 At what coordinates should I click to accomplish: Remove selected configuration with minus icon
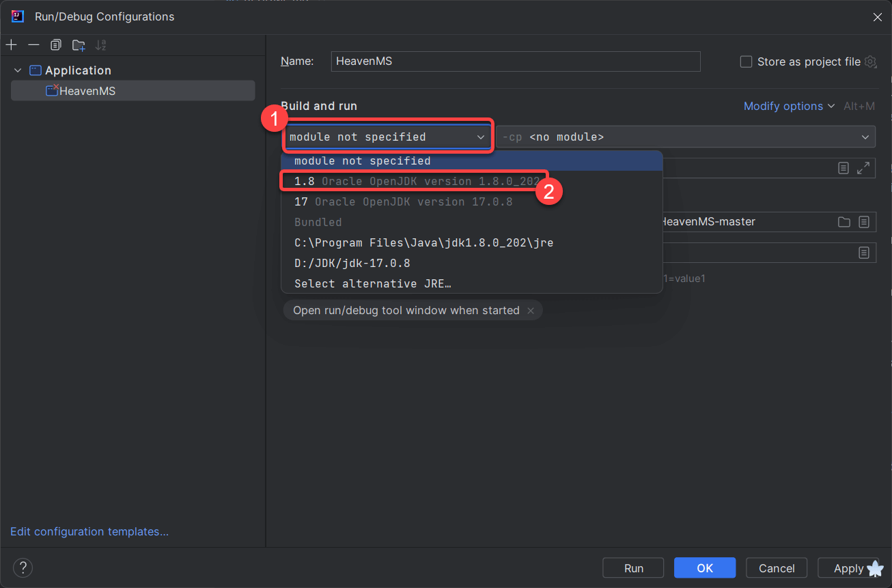click(x=33, y=45)
